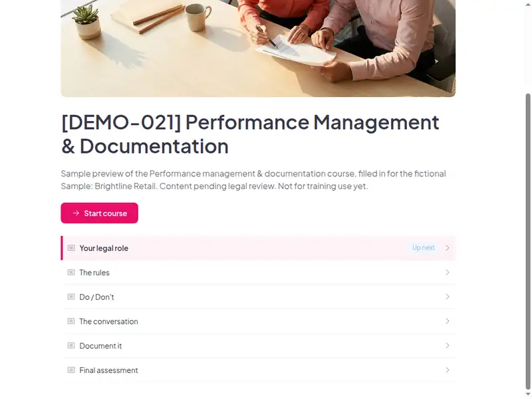The height and width of the screenshot is (399, 532).
Task: Click arrow icon inside Start course button
Action: coord(76,213)
